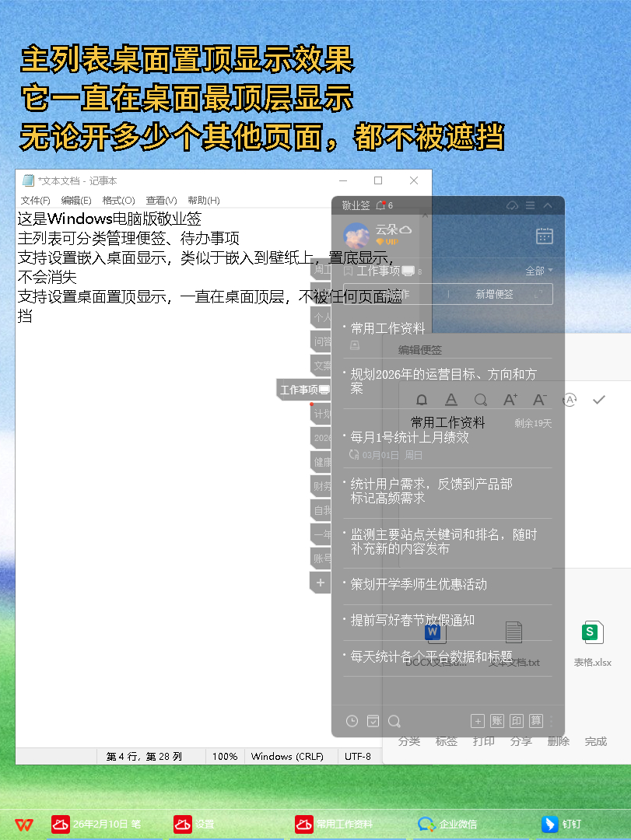
Task: Click the 云朵 user avatar
Action: click(x=356, y=236)
